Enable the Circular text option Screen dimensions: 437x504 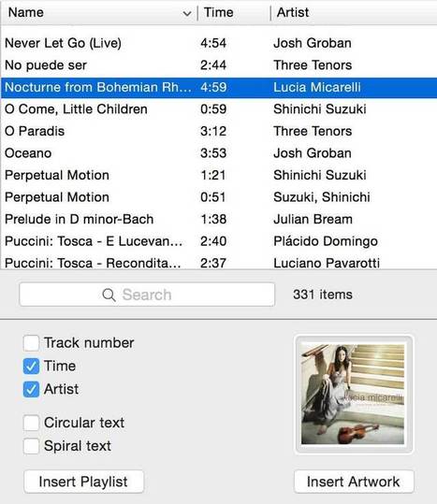pyautogui.click(x=31, y=423)
